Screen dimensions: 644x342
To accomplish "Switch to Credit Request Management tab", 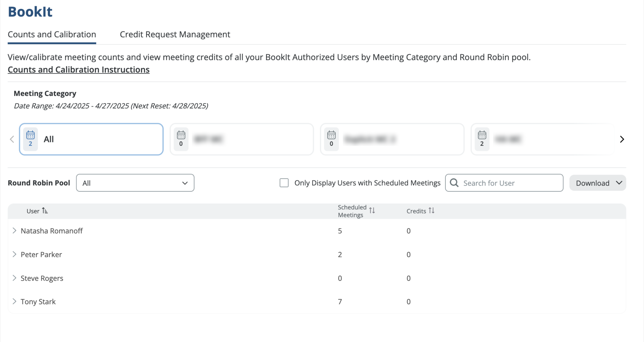I will pos(175,34).
